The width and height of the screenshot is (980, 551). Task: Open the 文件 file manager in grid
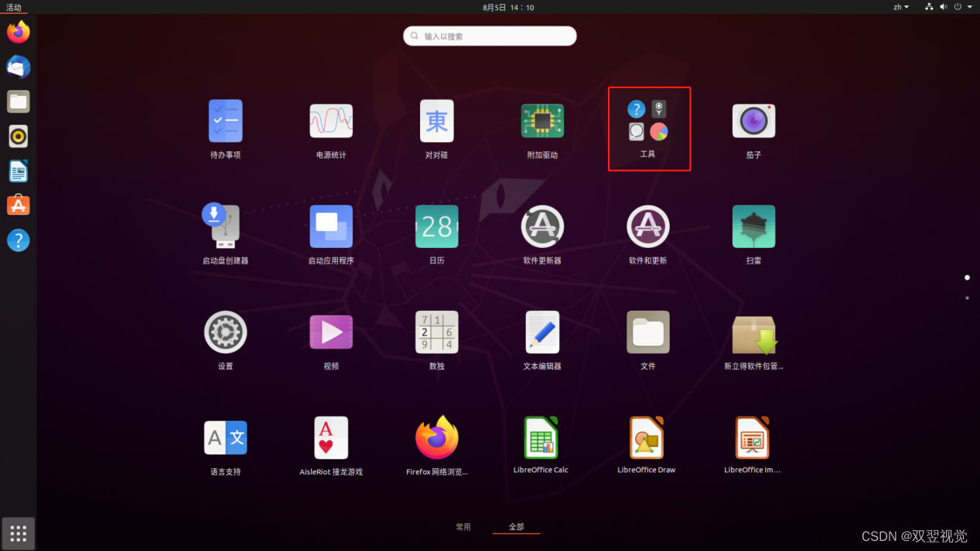648,332
